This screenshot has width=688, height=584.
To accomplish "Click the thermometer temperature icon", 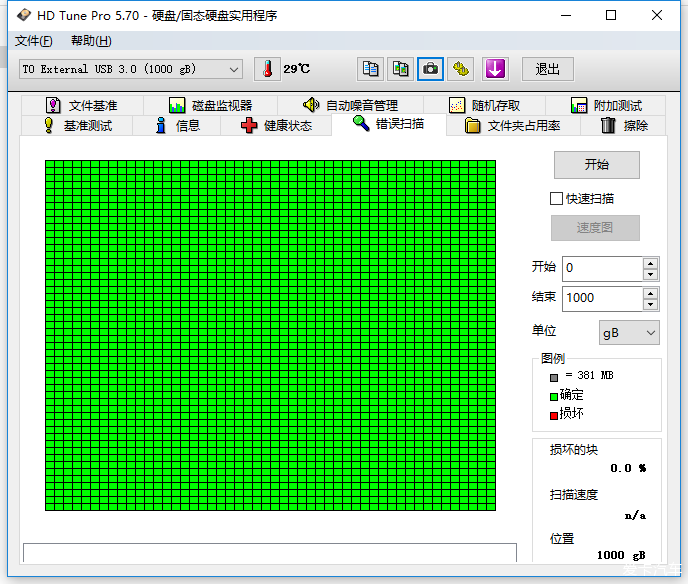I will (x=268, y=69).
